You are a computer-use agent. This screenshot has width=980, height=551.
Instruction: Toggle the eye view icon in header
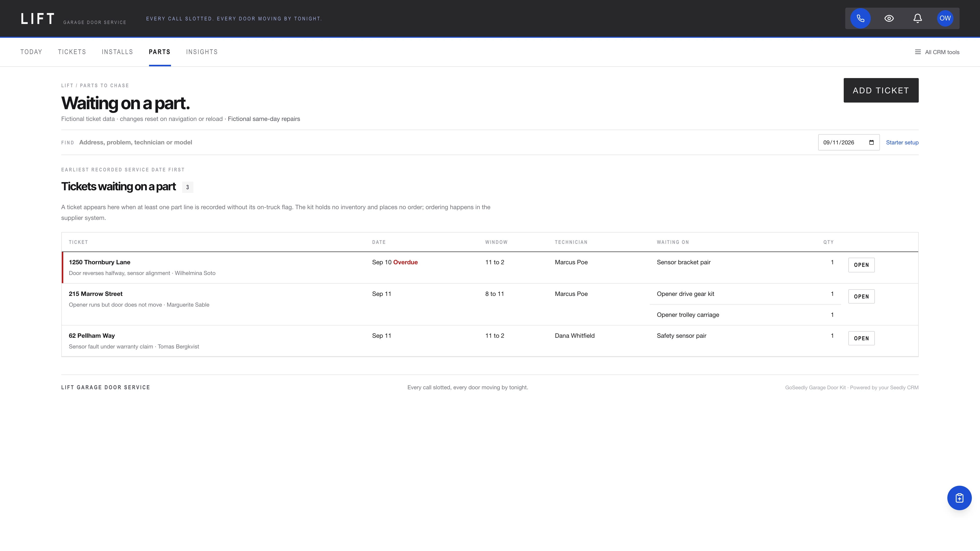(889, 18)
